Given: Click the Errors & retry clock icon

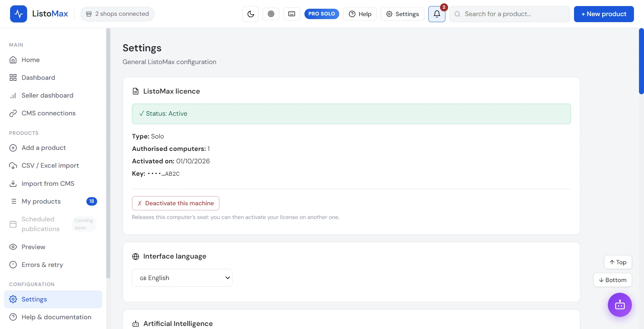Looking at the screenshot, I should [13, 265].
